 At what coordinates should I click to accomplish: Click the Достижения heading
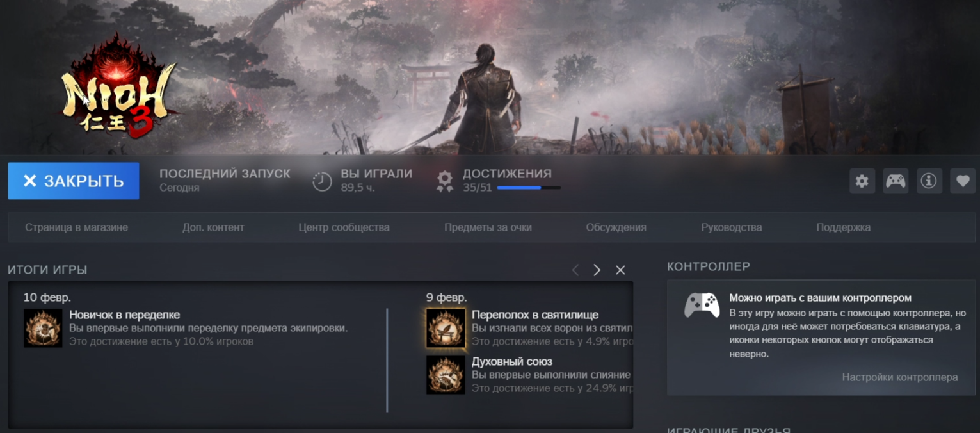coord(507,174)
